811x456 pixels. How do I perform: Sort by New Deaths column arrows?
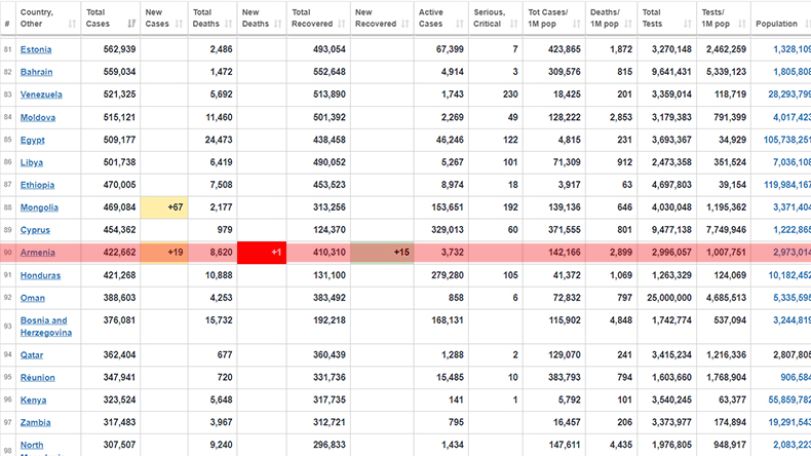pyautogui.click(x=278, y=24)
